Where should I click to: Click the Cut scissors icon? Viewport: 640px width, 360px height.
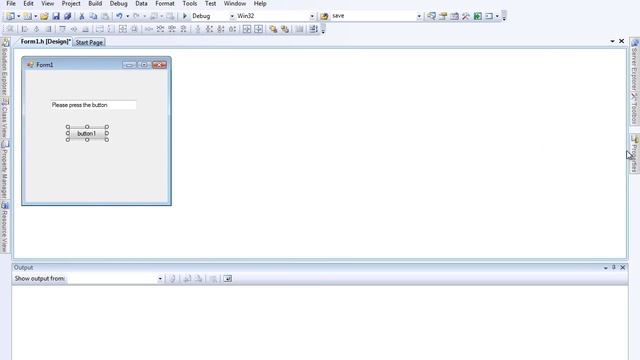pyautogui.click(x=82, y=16)
